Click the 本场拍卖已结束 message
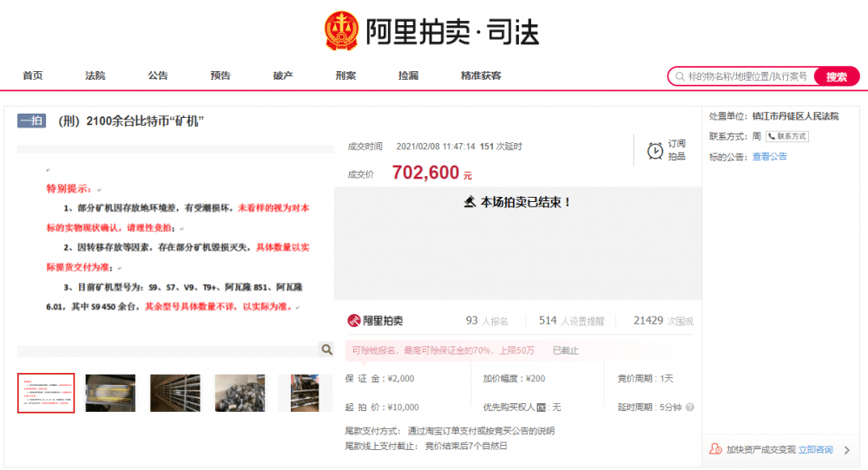 pos(525,202)
